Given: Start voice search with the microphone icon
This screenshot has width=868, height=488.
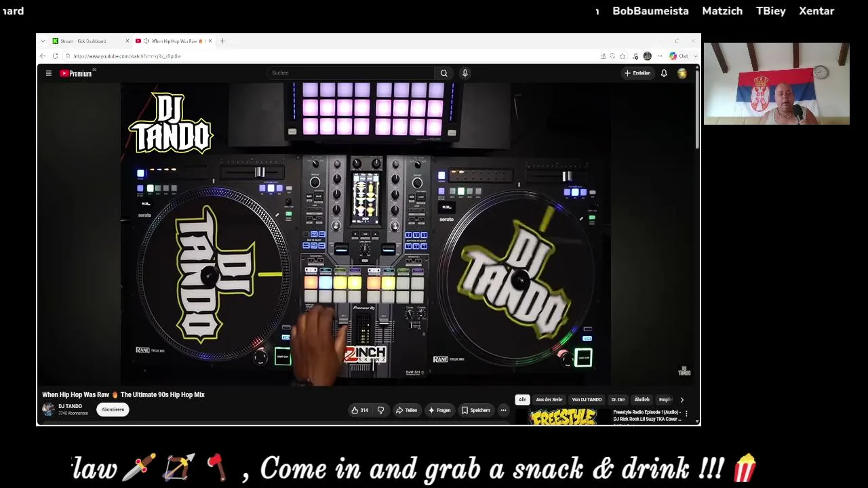Looking at the screenshot, I should [x=465, y=73].
